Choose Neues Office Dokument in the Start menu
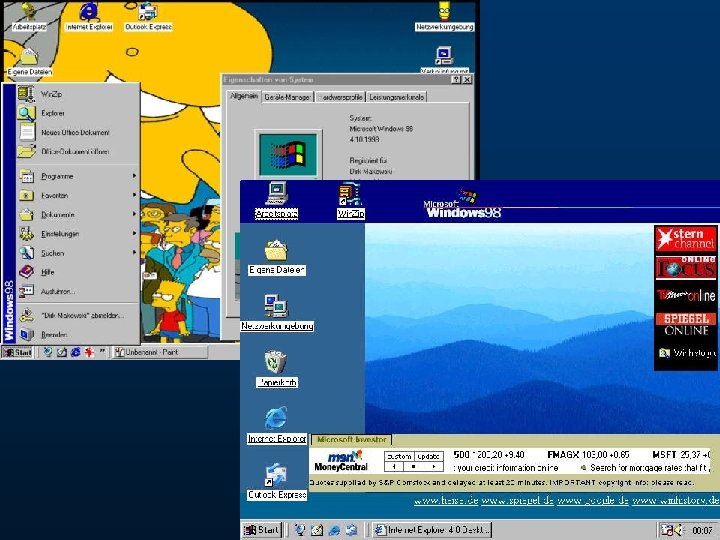The image size is (720, 540). [x=78, y=132]
